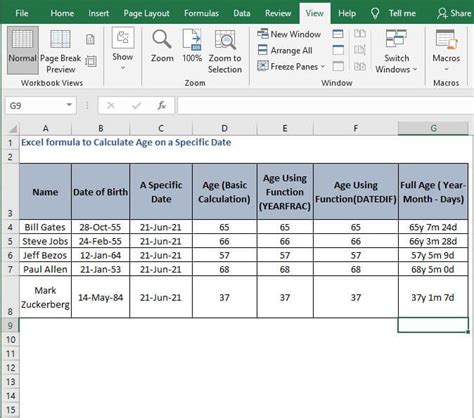Image resolution: width=474 pixels, height=418 pixels.
Task: Open the File tab
Action: (22, 13)
